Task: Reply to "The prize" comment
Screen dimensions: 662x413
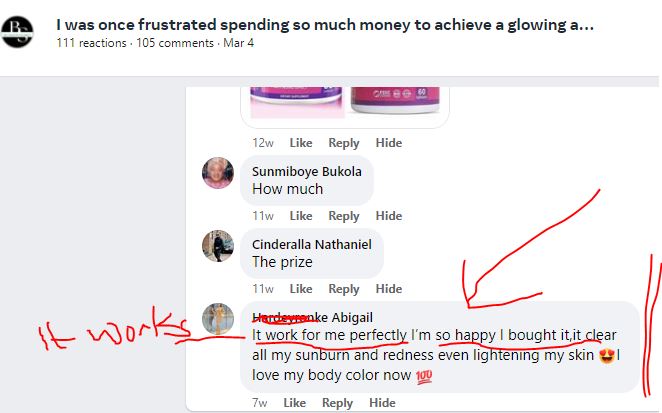Action: point(344,289)
